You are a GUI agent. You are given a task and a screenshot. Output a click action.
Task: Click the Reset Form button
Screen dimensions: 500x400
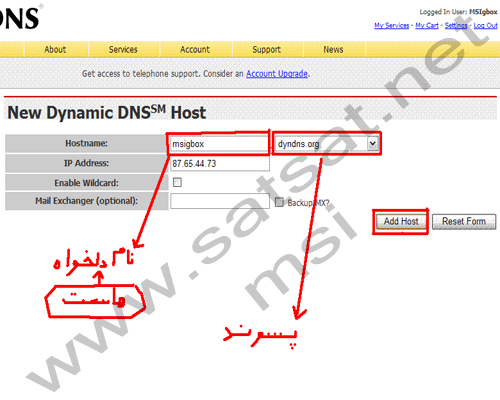464,221
